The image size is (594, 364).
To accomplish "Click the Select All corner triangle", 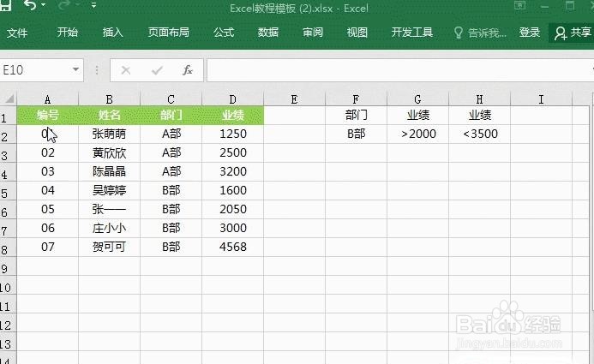I will coord(9,99).
